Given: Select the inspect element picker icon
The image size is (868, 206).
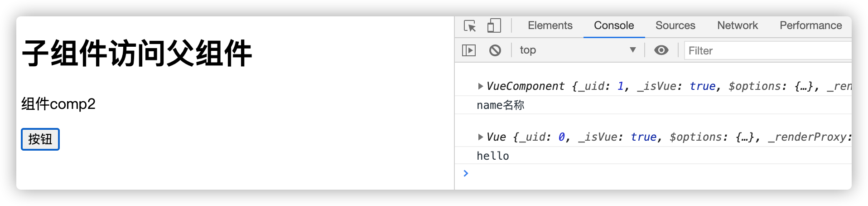Looking at the screenshot, I should pos(470,26).
